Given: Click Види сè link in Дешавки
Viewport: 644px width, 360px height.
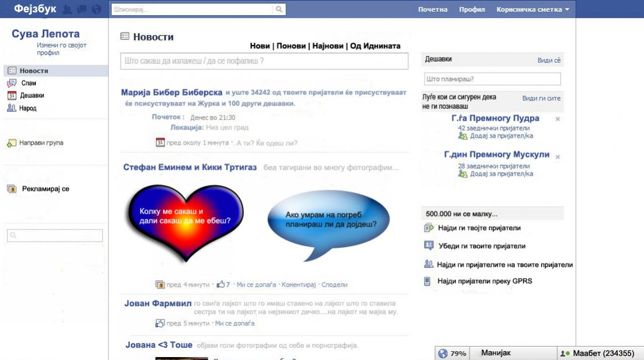Looking at the screenshot, I should (549, 60).
